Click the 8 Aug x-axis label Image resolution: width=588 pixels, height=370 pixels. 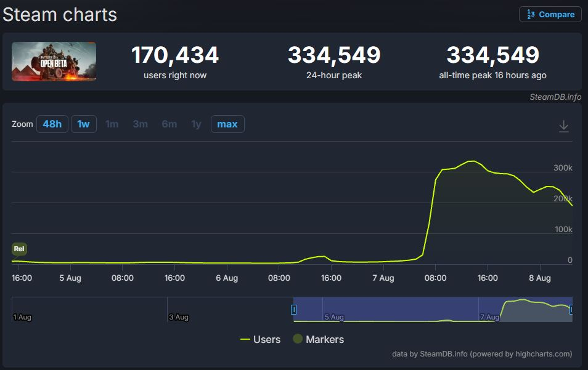point(540,278)
